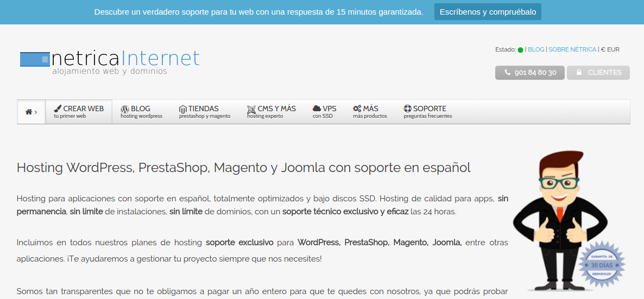Click the padlock icon on Clientes button
The image size is (644, 299).
579,72
